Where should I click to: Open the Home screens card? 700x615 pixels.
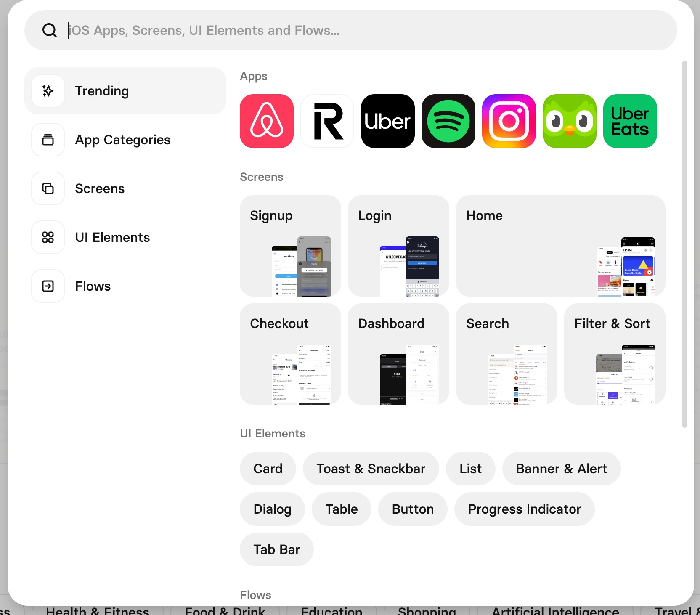click(x=561, y=246)
